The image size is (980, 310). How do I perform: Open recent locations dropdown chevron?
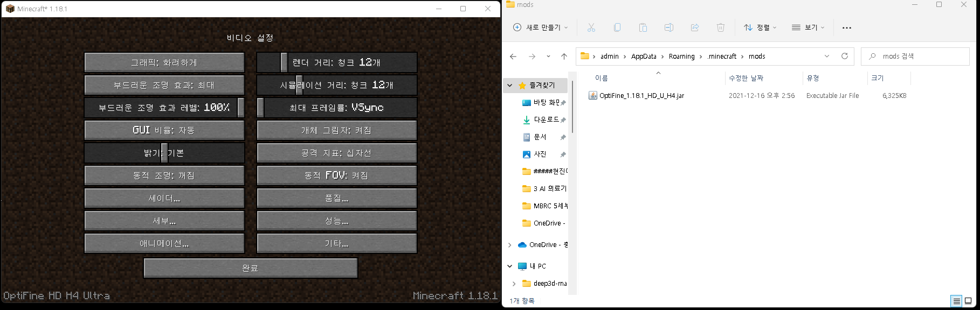pyautogui.click(x=548, y=56)
